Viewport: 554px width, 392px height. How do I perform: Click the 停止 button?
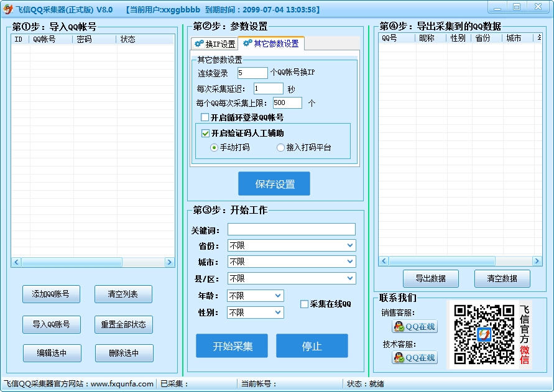(x=312, y=346)
